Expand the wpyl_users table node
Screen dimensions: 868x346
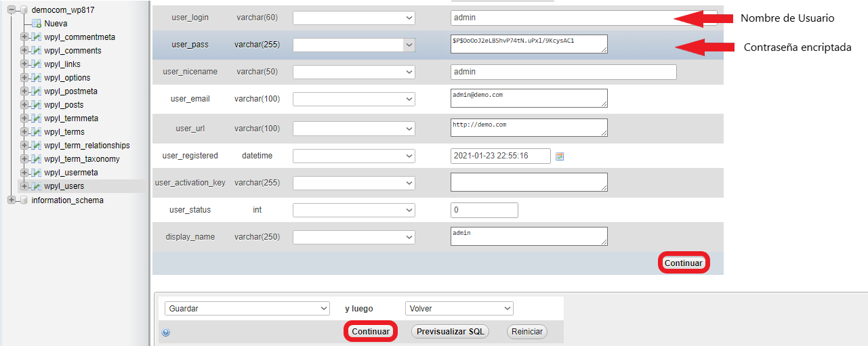coord(24,186)
